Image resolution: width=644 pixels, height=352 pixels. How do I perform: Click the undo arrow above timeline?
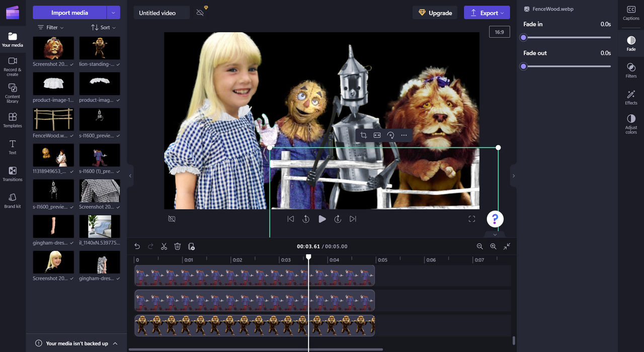(137, 246)
